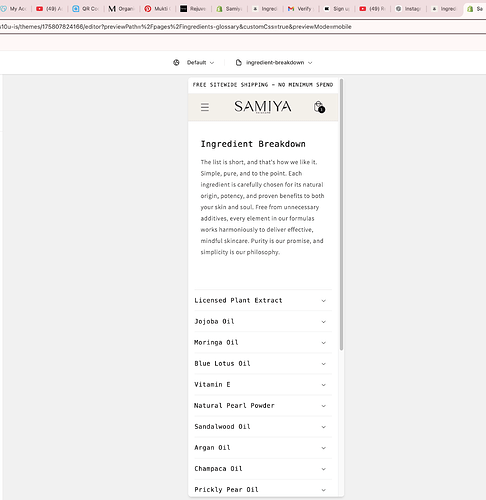Screen dimensions: 486x500
Task: Expand the Moringa Oil accordion chevron
Action: coord(323,343)
